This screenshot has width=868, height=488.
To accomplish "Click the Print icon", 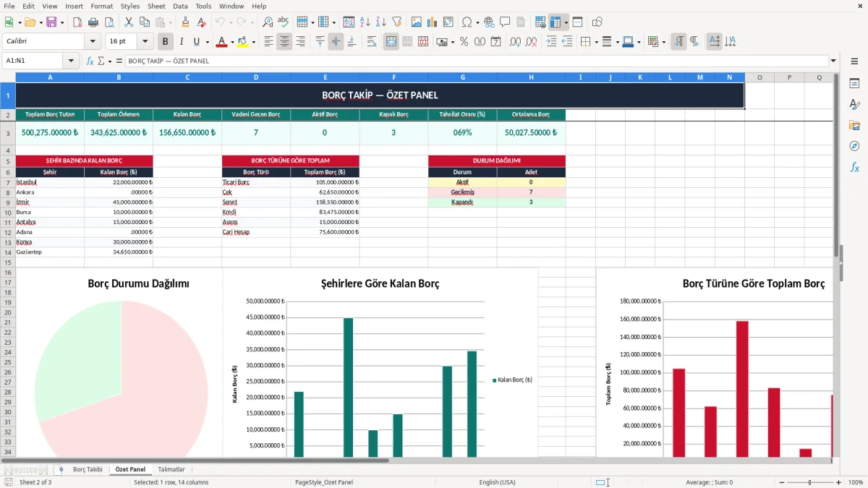I will (93, 22).
